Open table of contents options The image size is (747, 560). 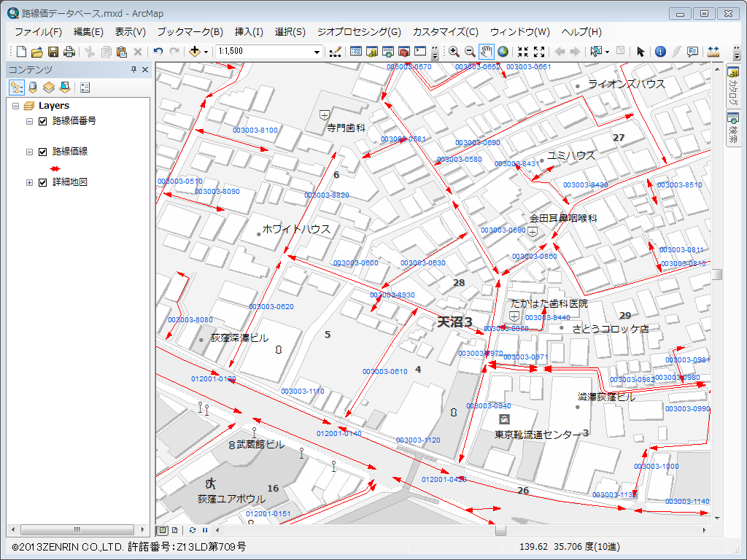click(85, 87)
